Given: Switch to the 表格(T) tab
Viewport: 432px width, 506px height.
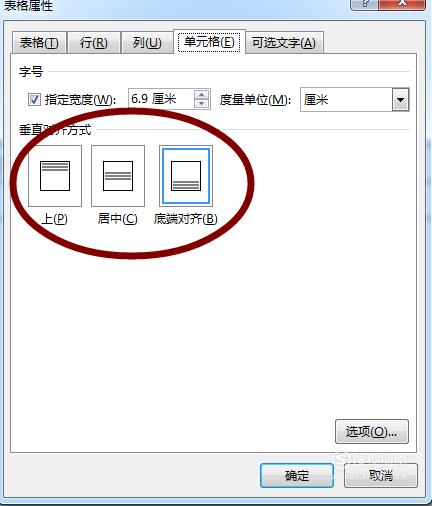Looking at the screenshot, I should point(39,43).
